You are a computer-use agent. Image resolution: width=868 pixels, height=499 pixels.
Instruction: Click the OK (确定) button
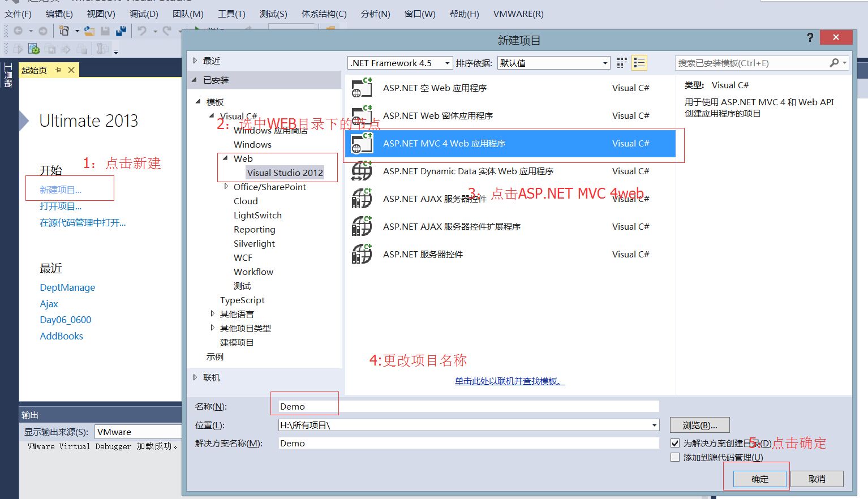pyautogui.click(x=760, y=479)
